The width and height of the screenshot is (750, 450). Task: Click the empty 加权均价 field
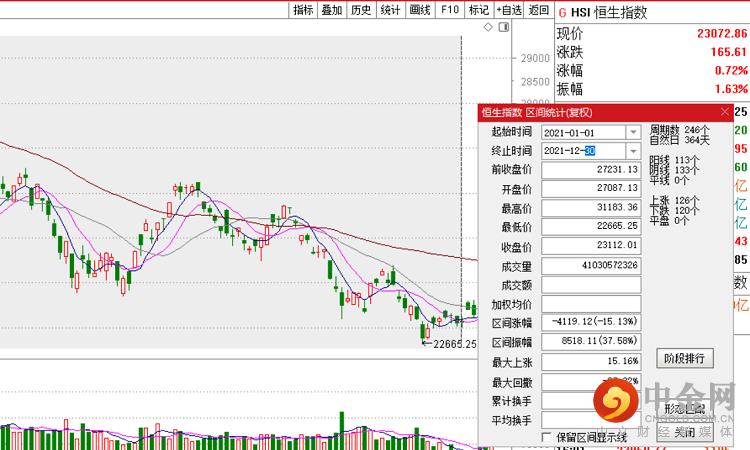click(x=591, y=304)
